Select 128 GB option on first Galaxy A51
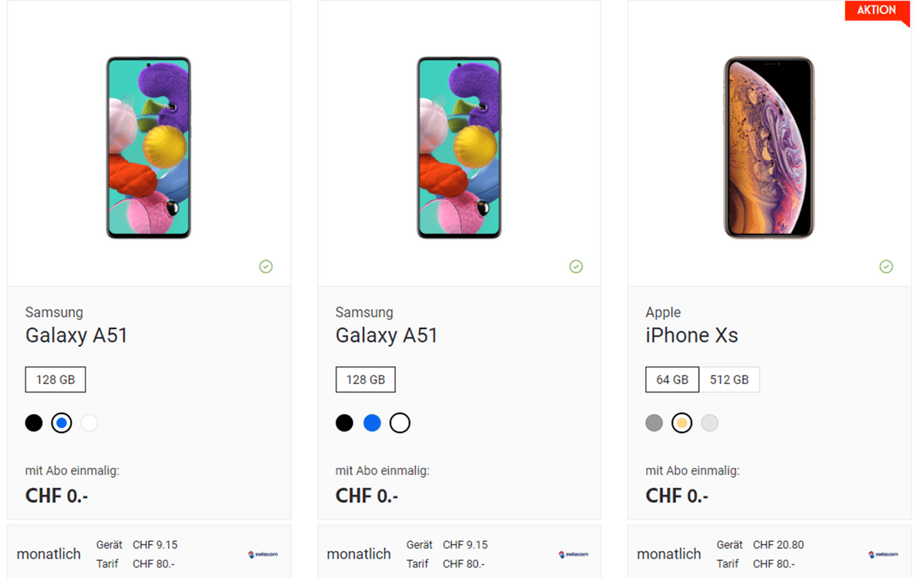 (55, 379)
